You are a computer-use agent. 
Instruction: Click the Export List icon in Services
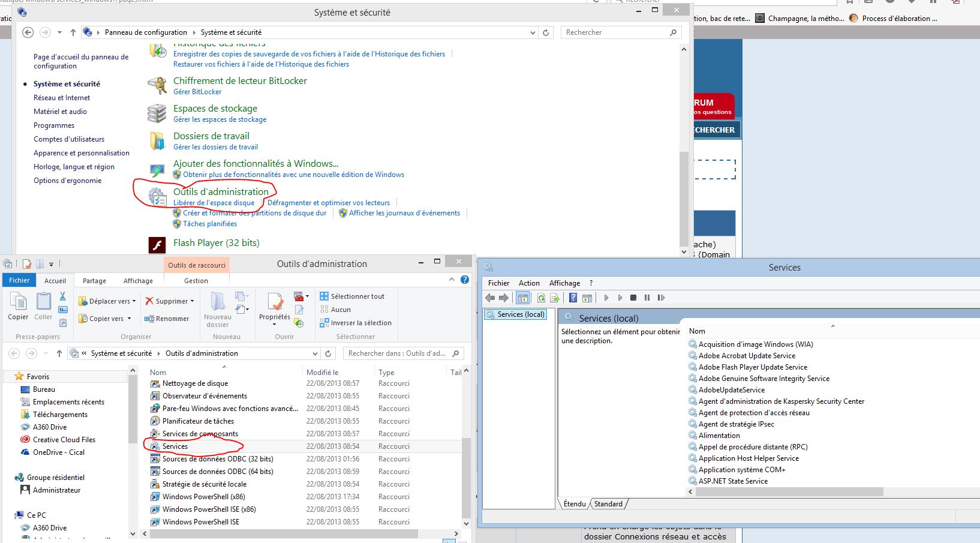(x=555, y=298)
